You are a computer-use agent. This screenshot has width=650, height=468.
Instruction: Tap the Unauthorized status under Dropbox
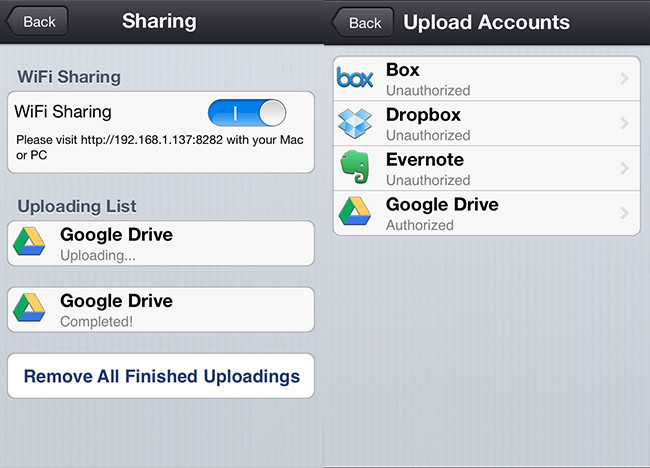point(428,135)
